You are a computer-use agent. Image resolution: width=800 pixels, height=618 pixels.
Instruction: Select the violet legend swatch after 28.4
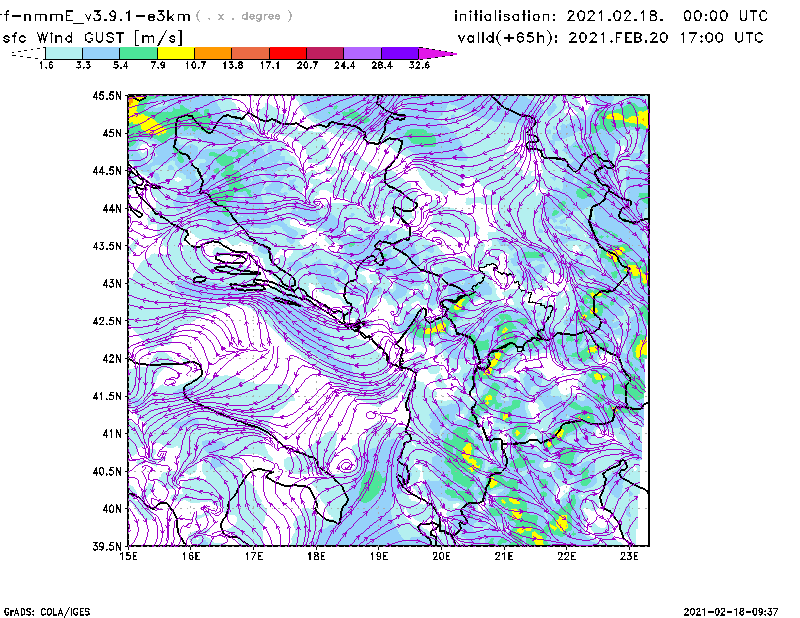(399, 53)
